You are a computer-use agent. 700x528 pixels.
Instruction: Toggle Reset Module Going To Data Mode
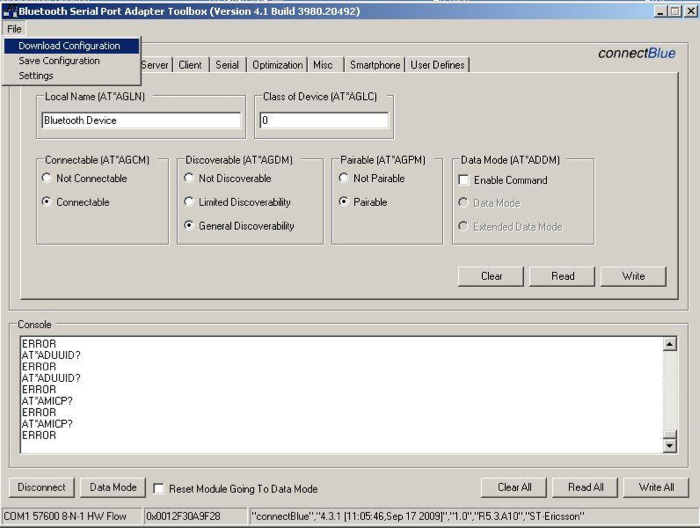tap(236, 489)
